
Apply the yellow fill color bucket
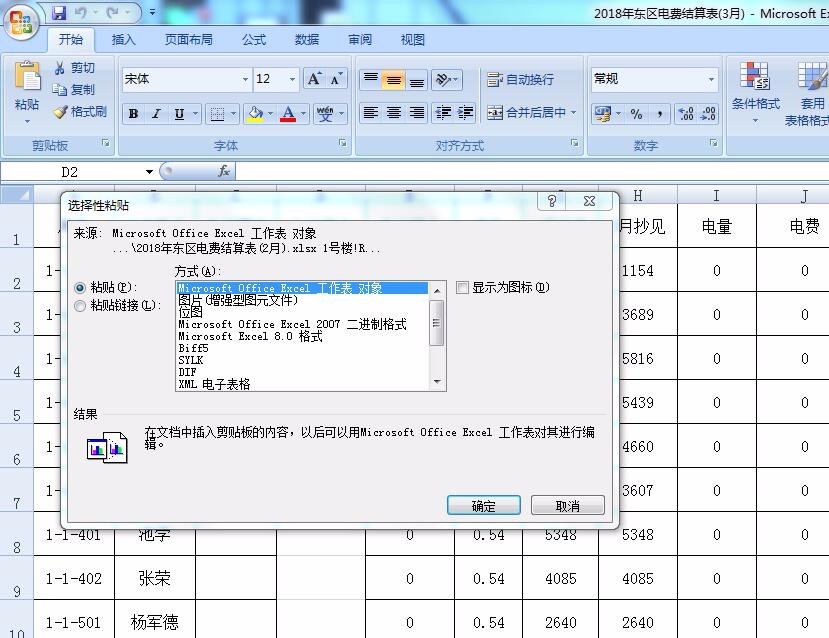click(x=255, y=114)
